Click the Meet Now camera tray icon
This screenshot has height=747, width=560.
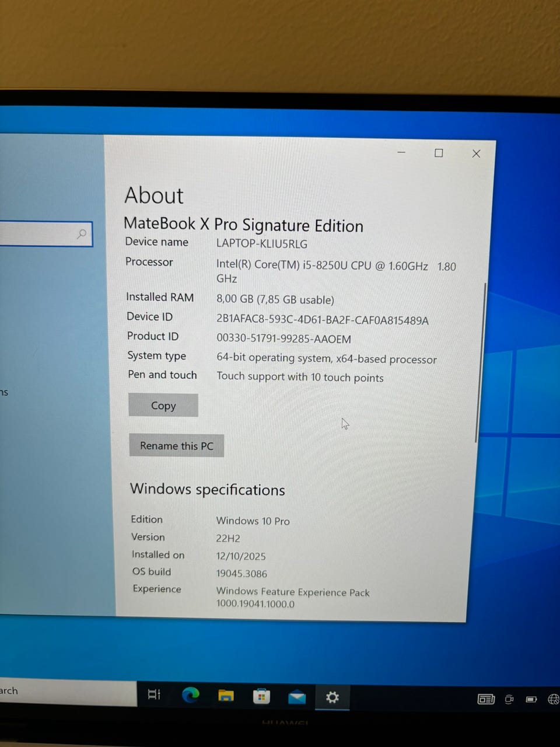[509, 699]
